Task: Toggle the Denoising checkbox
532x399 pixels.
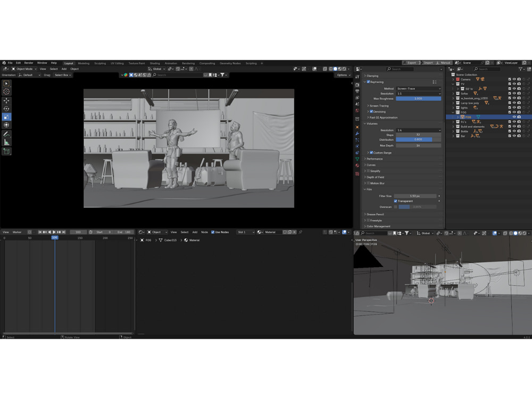Action: [x=371, y=112]
